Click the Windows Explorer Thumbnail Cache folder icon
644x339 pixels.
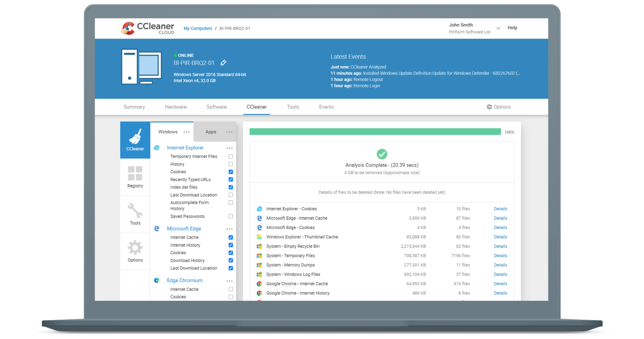pos(259,237)
